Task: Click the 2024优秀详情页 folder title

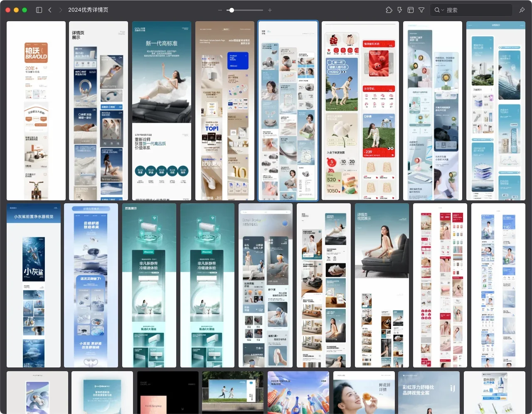Action: point(88,10)
